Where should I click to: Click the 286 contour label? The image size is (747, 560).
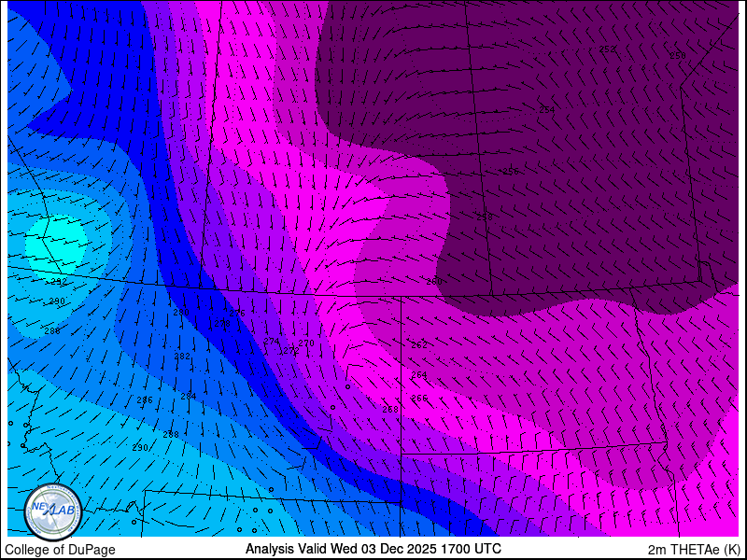coord(145,400)
